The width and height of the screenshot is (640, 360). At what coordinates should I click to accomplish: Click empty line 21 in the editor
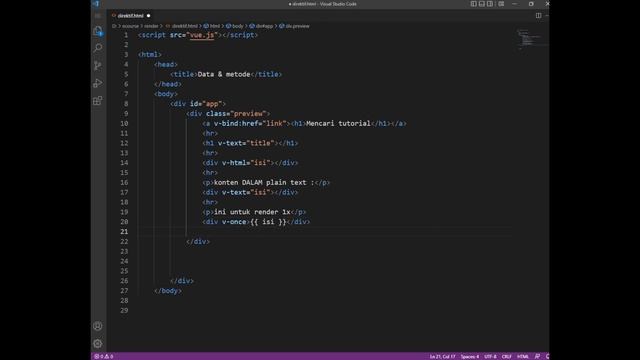(x=324, y=231)
